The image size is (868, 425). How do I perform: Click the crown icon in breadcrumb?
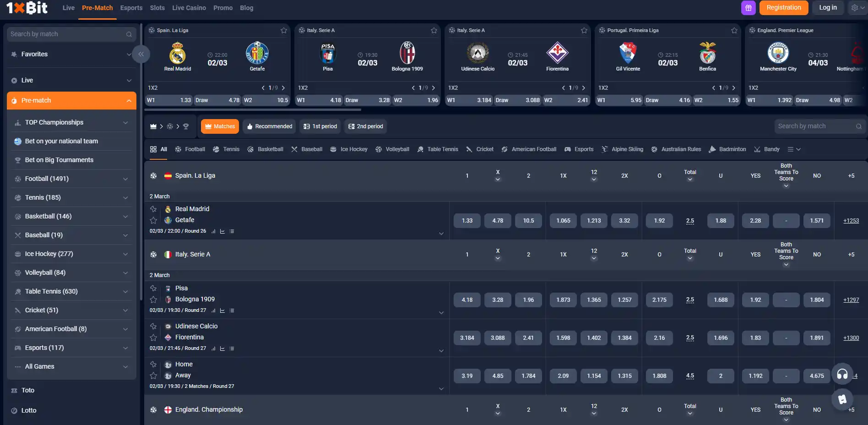pos(153,126)
